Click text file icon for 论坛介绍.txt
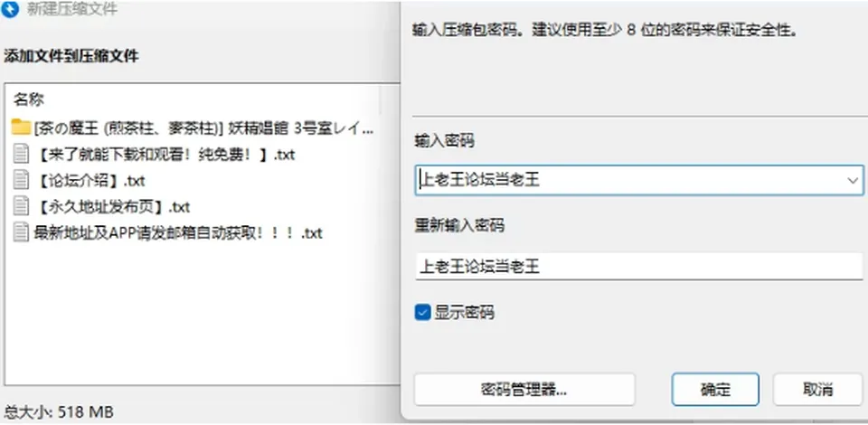Screen dimensions: 868x425 21,180
